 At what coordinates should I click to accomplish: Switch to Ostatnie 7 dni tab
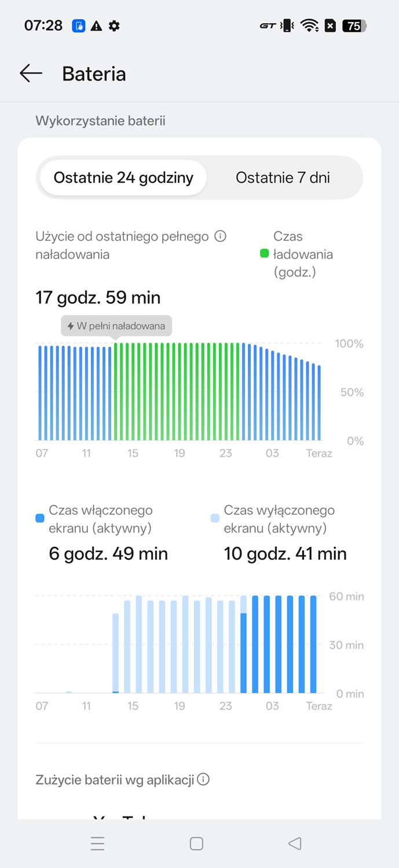click(283, 178)
